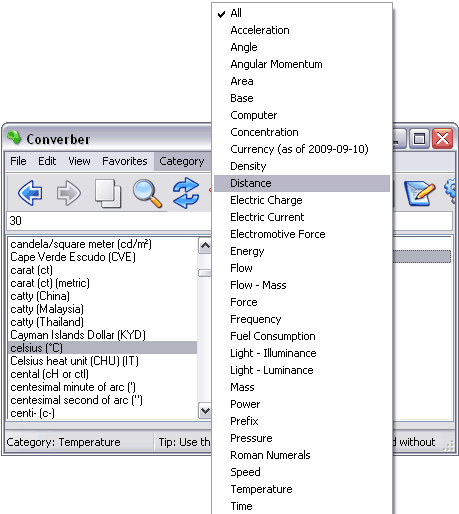Choose Currency (as of 2009-09-10)
This screenshot has height=514, width=459.
pos(302,149)
